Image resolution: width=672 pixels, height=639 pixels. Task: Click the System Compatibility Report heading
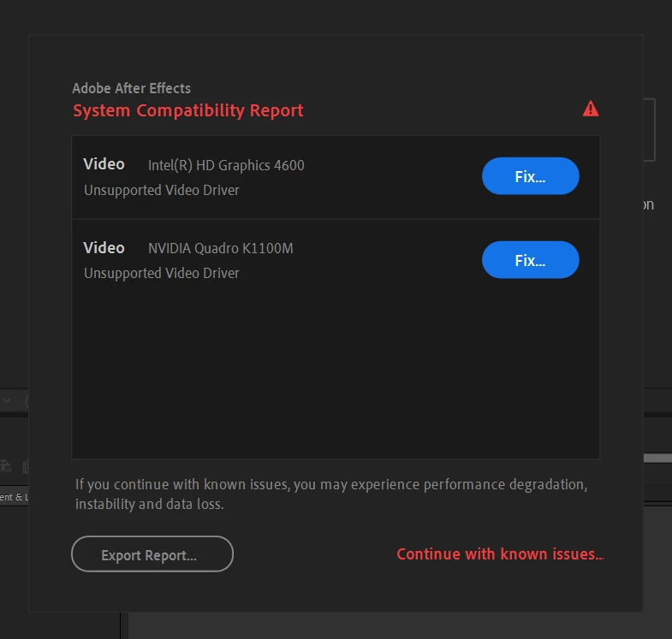(x=187, y=110)
